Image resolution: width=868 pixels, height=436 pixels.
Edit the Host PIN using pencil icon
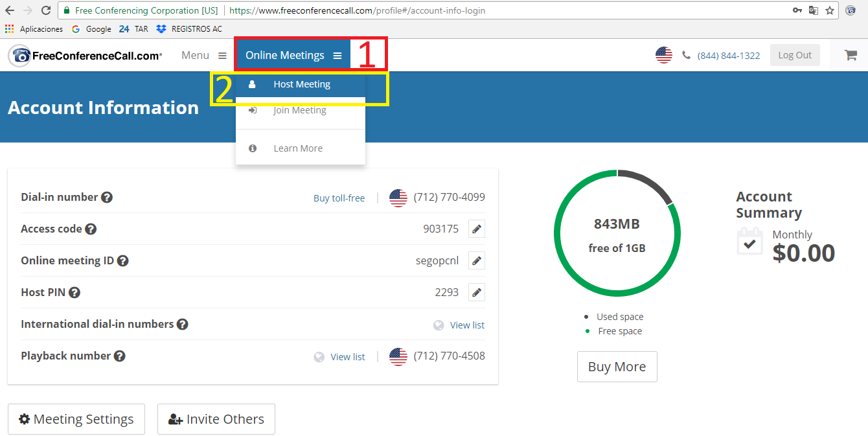click(x=477, y=292)
